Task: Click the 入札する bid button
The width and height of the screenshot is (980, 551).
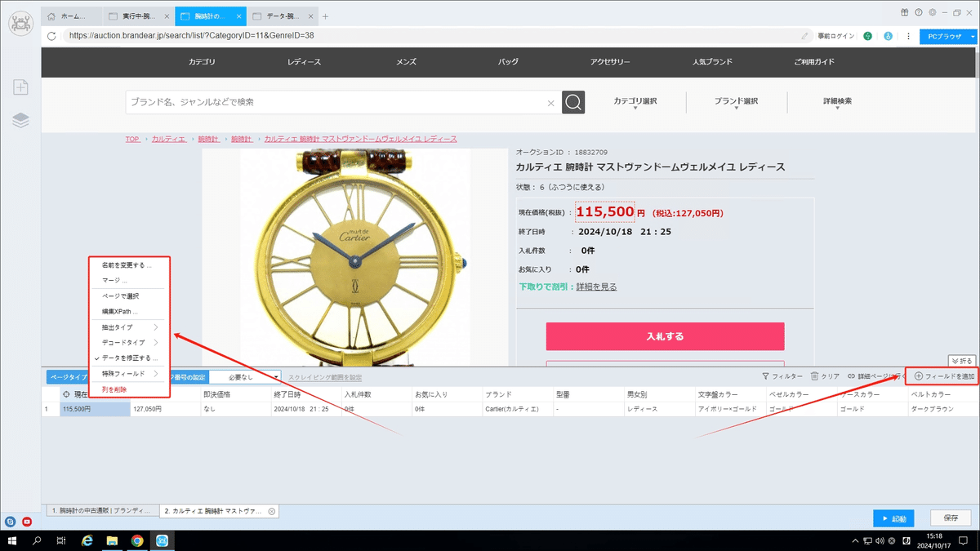Action: (x=665, y=336)
